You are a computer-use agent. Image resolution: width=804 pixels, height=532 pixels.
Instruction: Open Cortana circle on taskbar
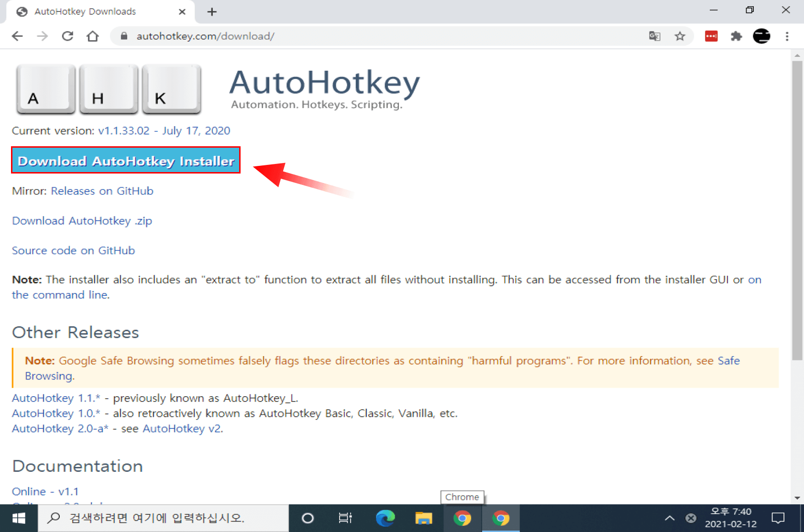click(308, 518)
